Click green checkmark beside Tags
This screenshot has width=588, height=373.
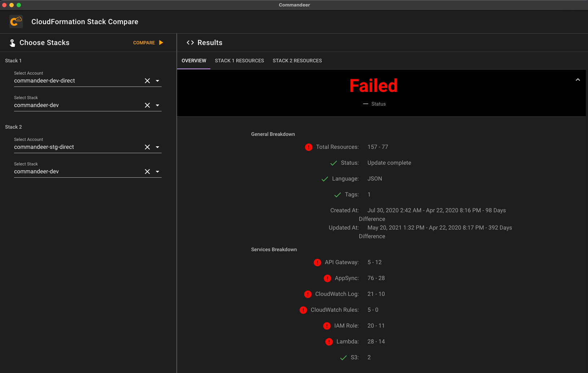tap(337, 195)
